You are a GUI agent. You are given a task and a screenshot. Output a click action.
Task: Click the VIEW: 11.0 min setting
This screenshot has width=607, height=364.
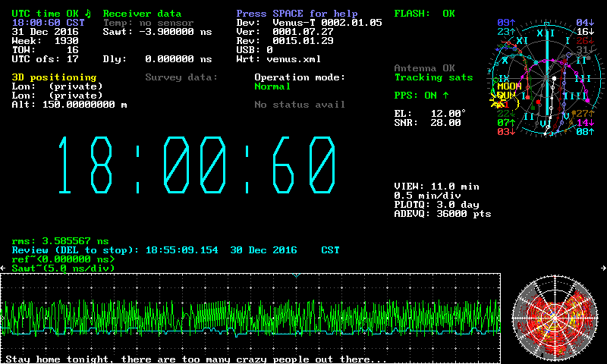pos(436,187)
